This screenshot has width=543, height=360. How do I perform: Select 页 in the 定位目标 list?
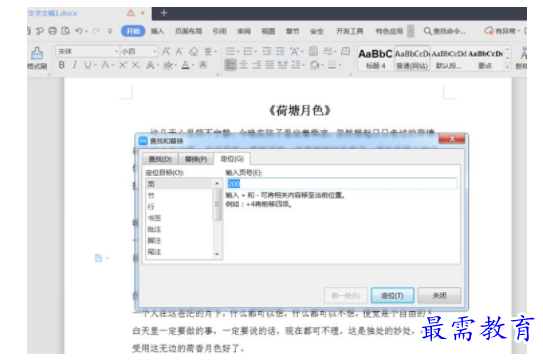[x=179, y=184]
